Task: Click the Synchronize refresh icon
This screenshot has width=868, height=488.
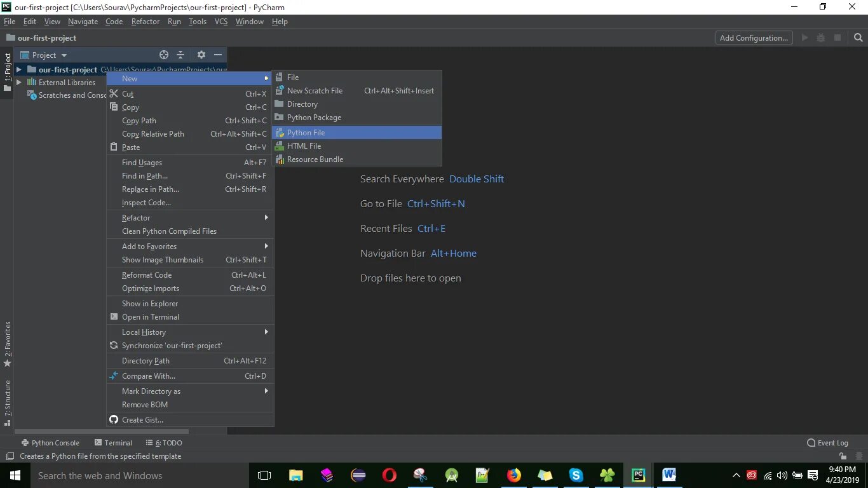Action: click(x=114, y=345)
